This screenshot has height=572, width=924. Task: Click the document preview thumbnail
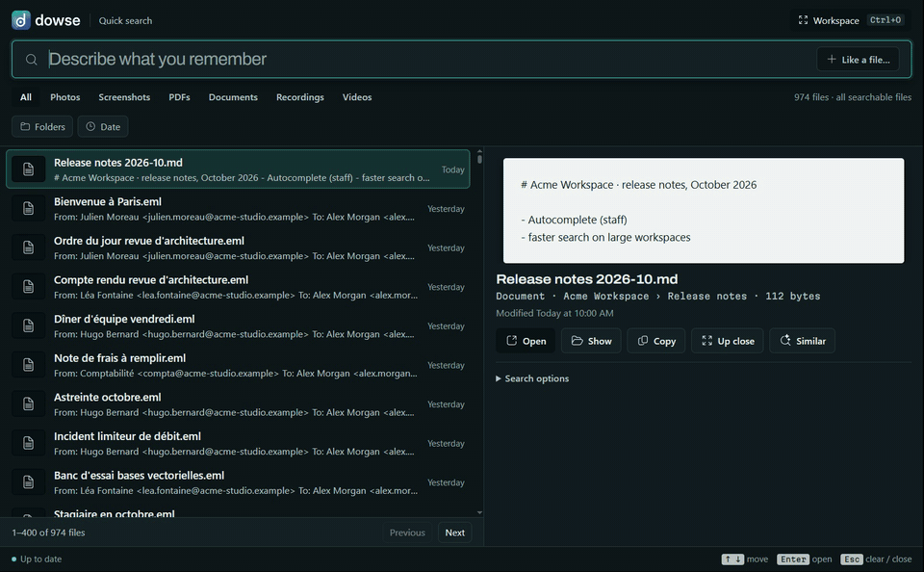704,211
